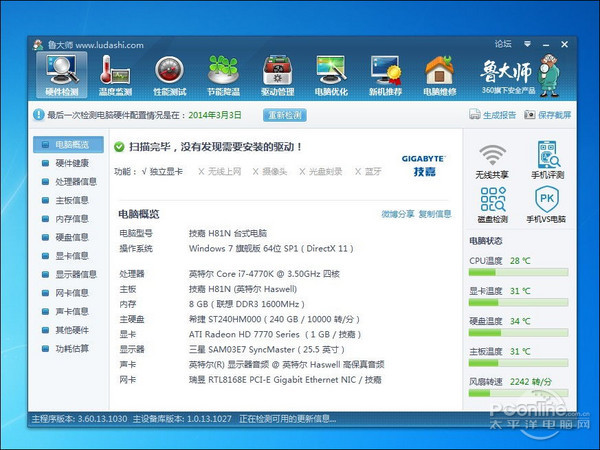This screenshot has height=450, width=600.
Task: Select 处理器信息 in the left sidebar
Action: 76,181
